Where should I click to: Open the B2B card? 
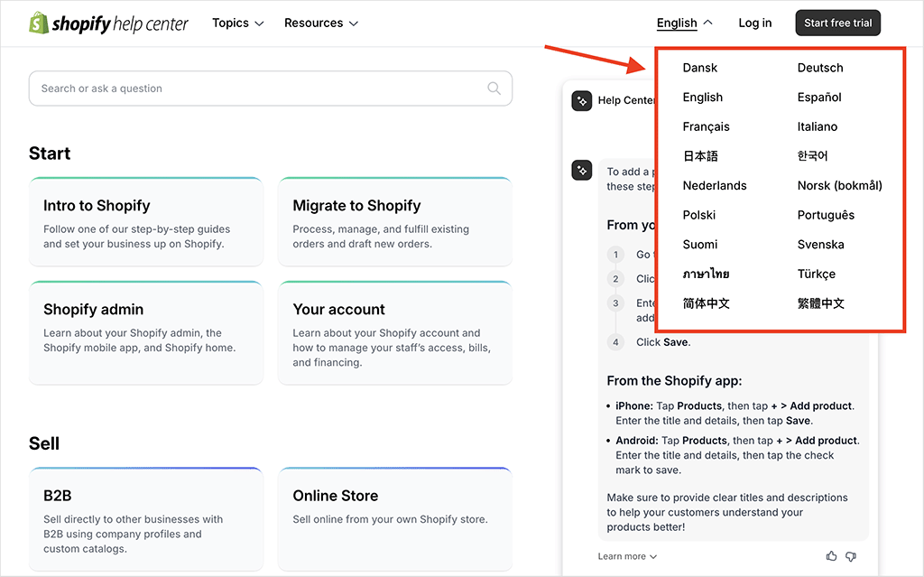(146, 519)
